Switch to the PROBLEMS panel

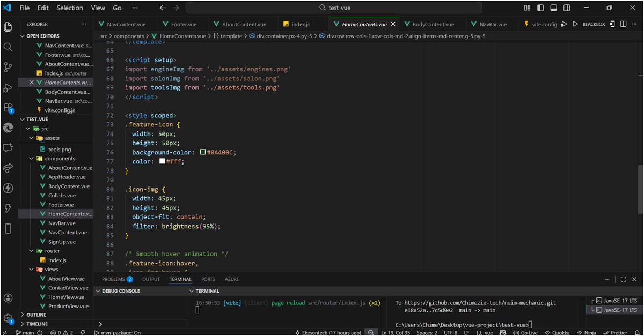(113, 279)
